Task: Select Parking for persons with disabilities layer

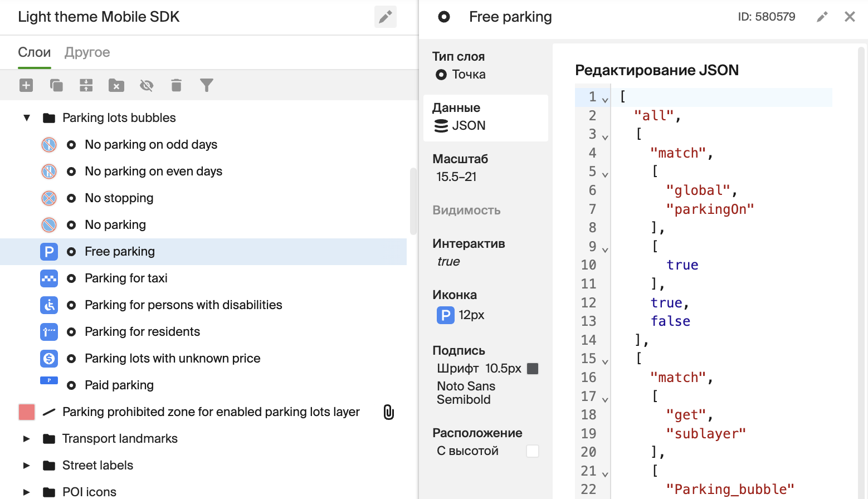Action: (x=203, y=305)
